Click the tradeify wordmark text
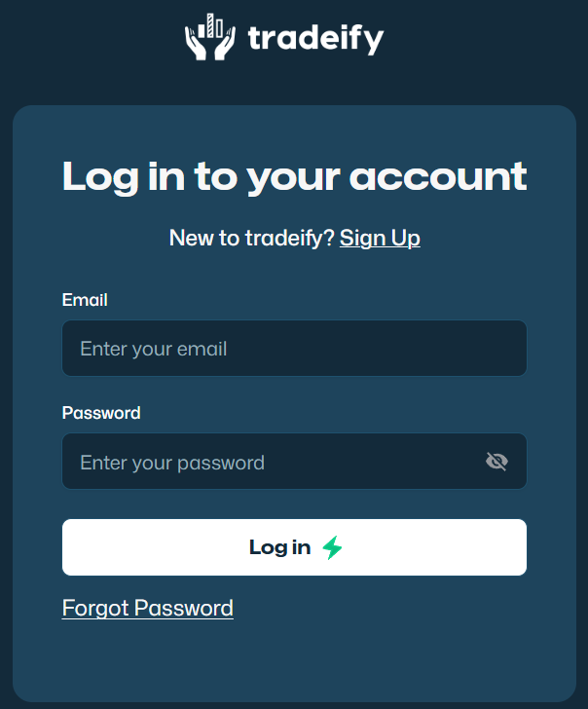This screenshot has width=588, height=709. point(315,39)
